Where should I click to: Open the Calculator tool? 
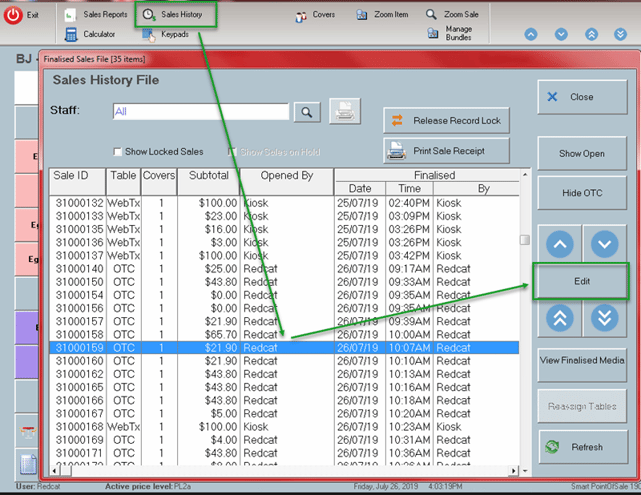coord(90,34)
